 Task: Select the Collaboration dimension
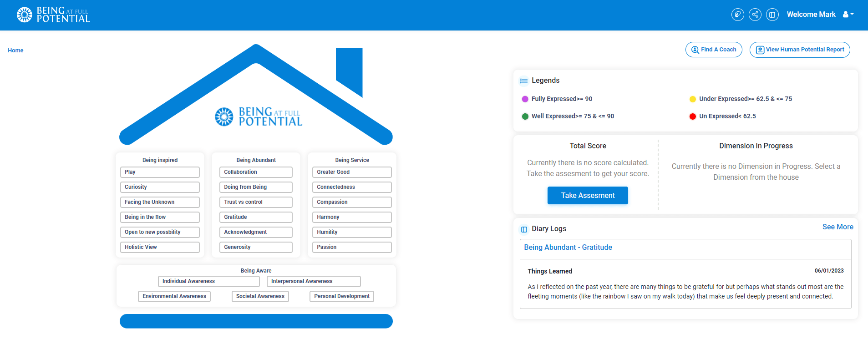tap(256, 172)
